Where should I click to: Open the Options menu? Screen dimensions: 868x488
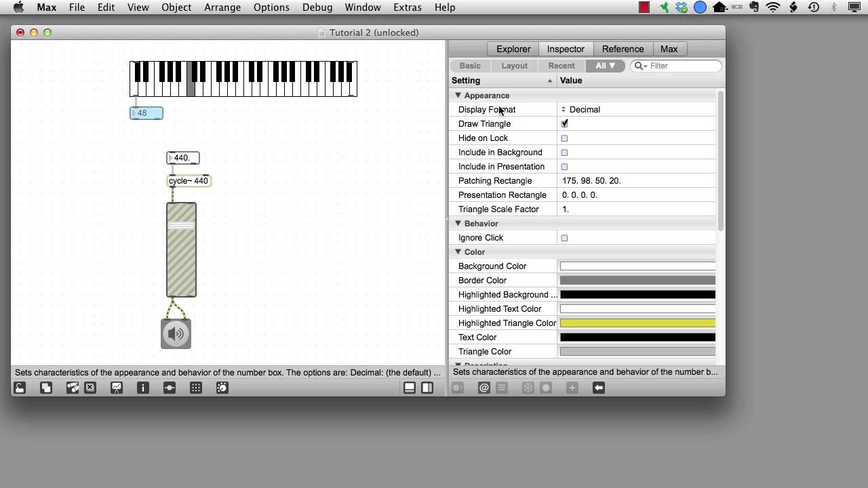coord(271,7)
